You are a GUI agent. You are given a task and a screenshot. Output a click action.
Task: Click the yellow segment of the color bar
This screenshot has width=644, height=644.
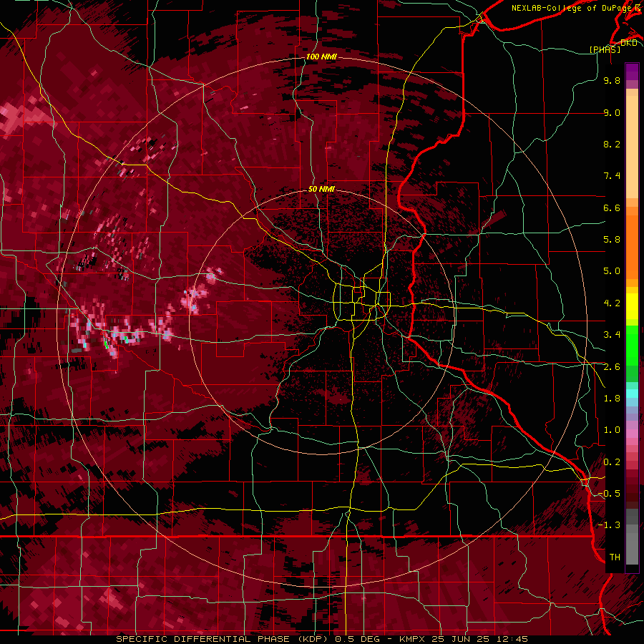coord(632,306)
